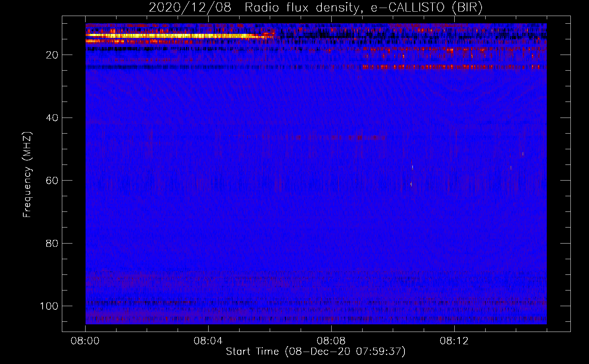Click the 08:08 time tick label
The image size is (589, 364).
click(331, 341)
